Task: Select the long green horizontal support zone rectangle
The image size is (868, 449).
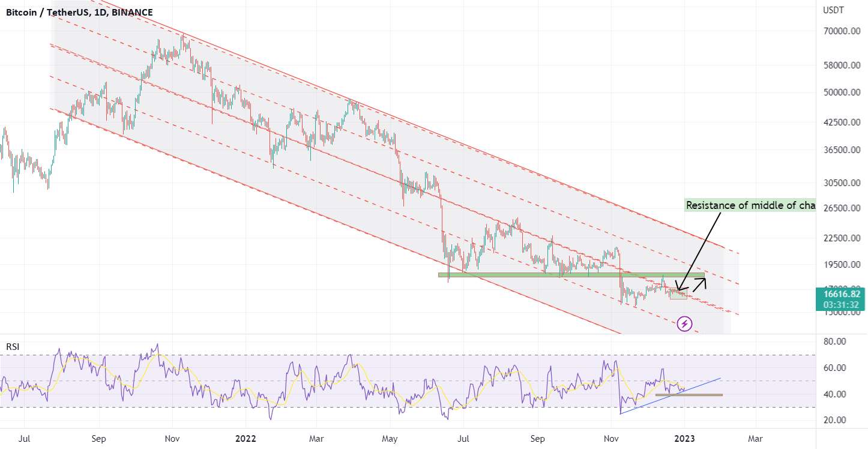Action: pos(571,275)
